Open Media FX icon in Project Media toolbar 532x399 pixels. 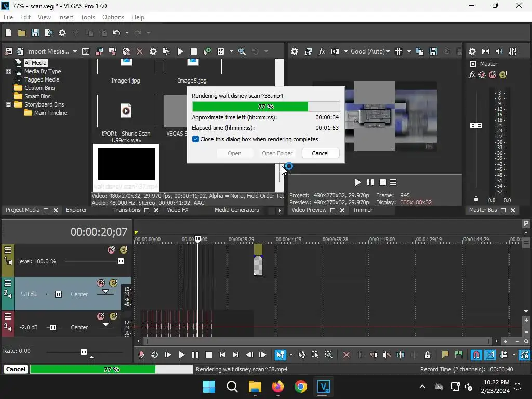[166, 51]
